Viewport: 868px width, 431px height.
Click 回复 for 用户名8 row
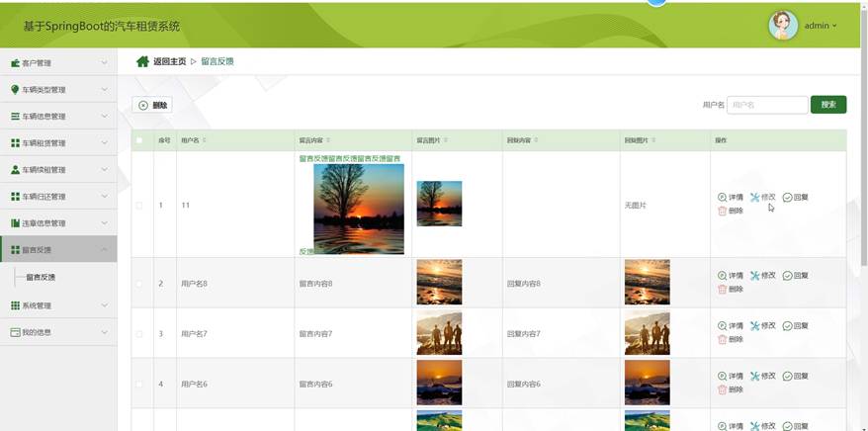pyautogui.click(x=796, y=276)
